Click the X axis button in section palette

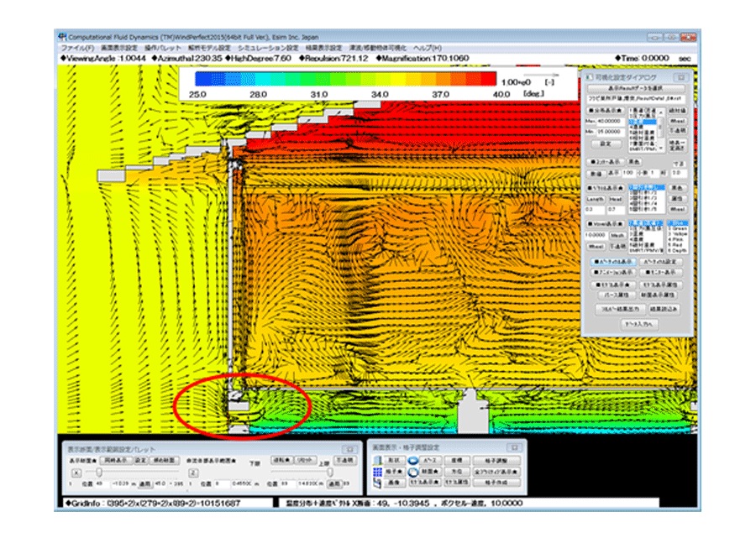(x=76, y=473)
